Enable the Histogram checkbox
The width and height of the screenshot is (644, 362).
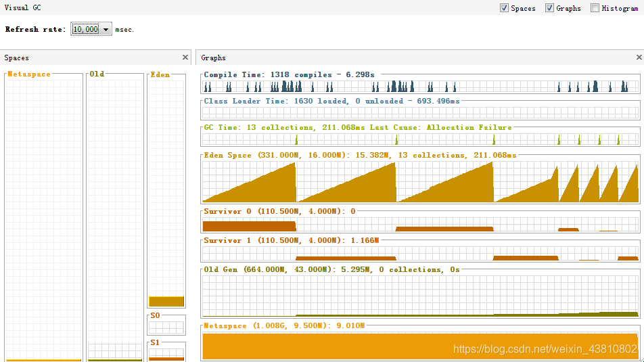point(595,8)
